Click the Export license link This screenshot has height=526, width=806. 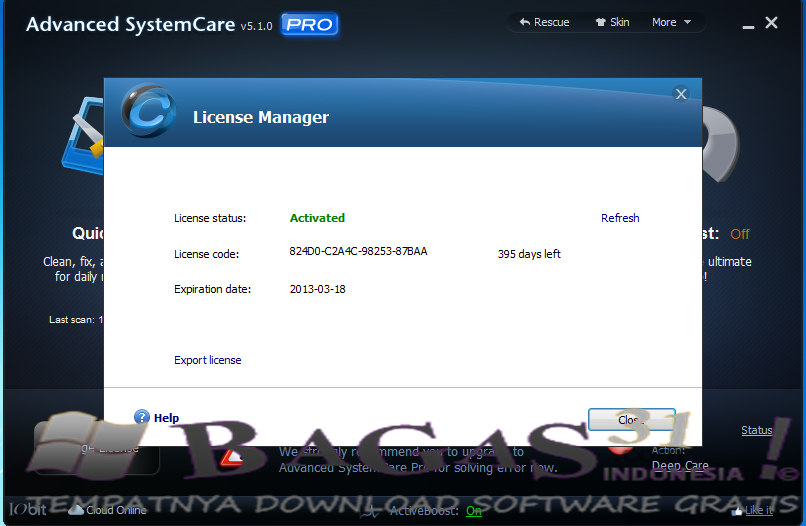[208, 360]
